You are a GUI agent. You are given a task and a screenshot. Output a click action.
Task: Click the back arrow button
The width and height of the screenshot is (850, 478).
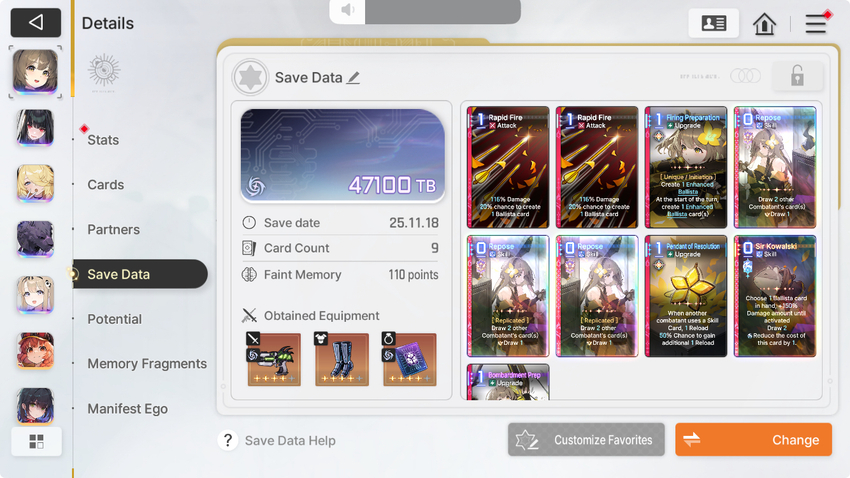pyautogui.click(x=36, y=23)
